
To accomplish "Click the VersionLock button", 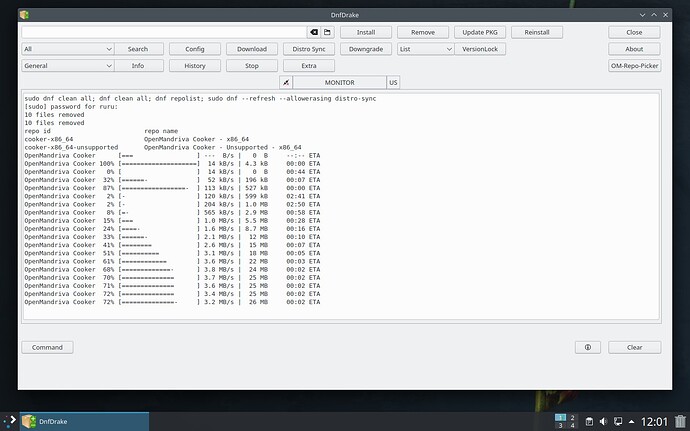I will pos(480,49).
